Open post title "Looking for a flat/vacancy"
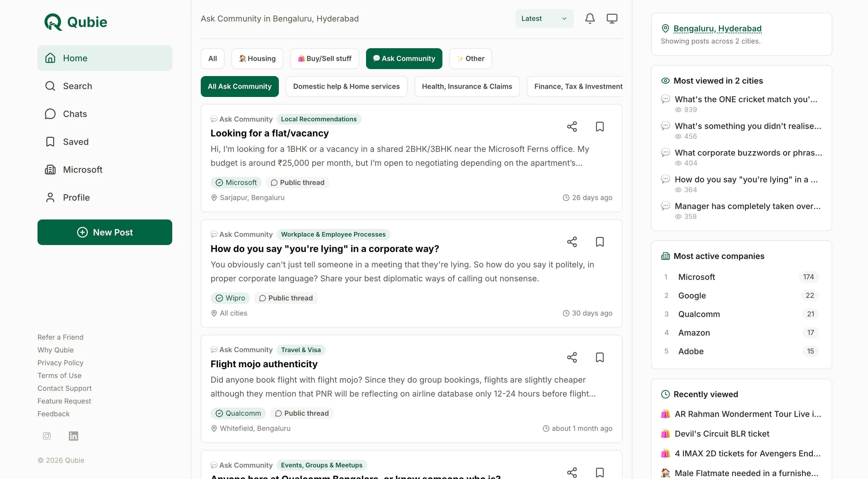868x479 pixels. click(x=270, y=133)
